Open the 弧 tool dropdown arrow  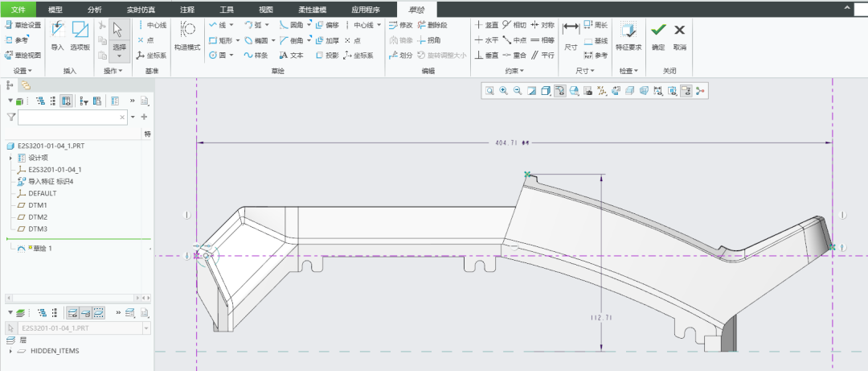(267, 25)
